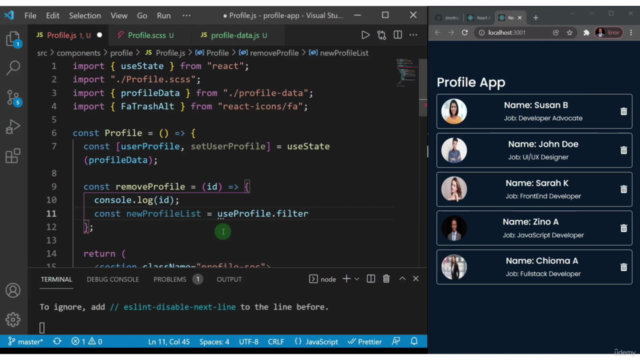
Task: Click UTF-8 encoding in status bar
Action: pos(249,342)
